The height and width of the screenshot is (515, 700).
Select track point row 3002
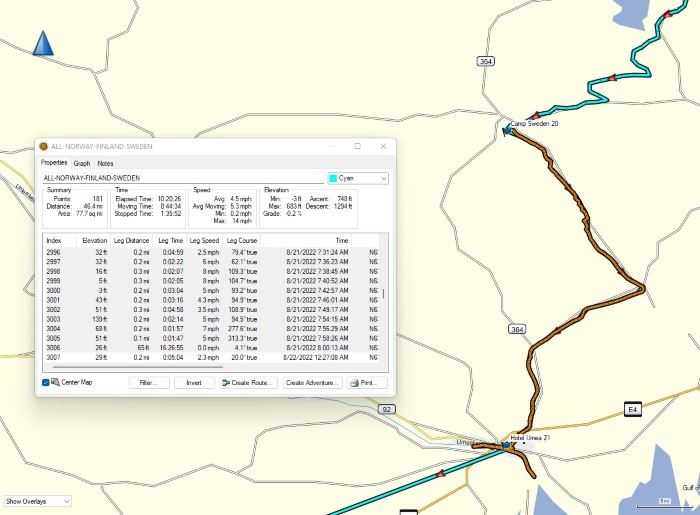(212, 310)
